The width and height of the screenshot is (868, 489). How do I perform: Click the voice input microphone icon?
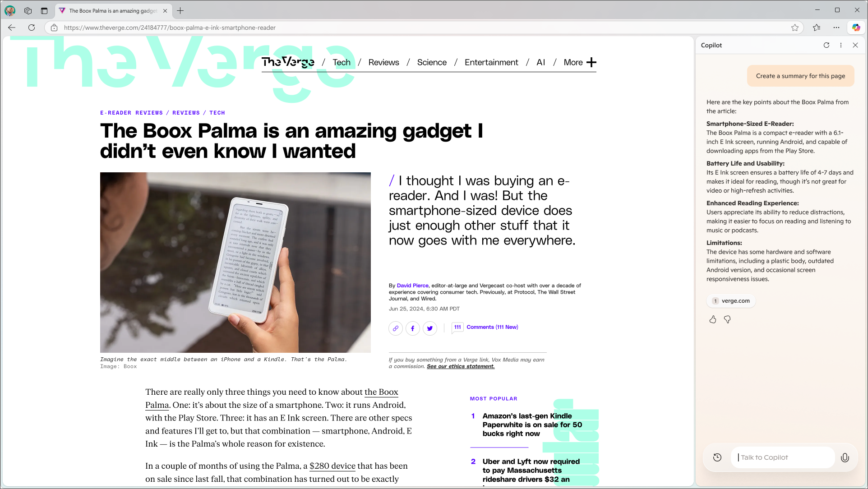(845, 457)
